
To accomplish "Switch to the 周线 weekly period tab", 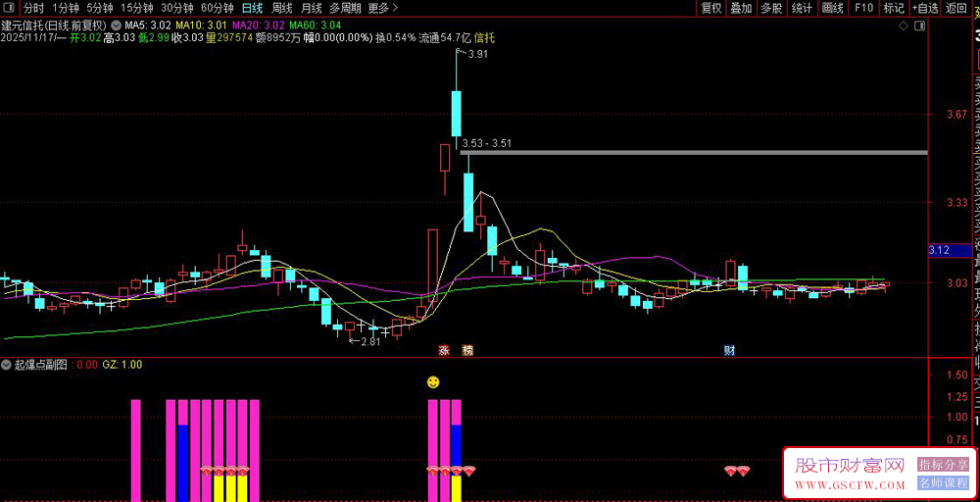I will point(282,8).
